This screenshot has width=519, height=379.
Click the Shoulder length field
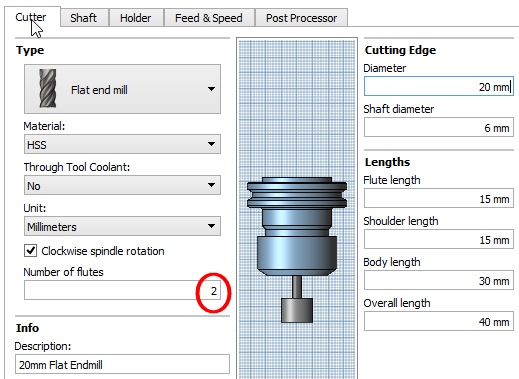pos(439,239)
